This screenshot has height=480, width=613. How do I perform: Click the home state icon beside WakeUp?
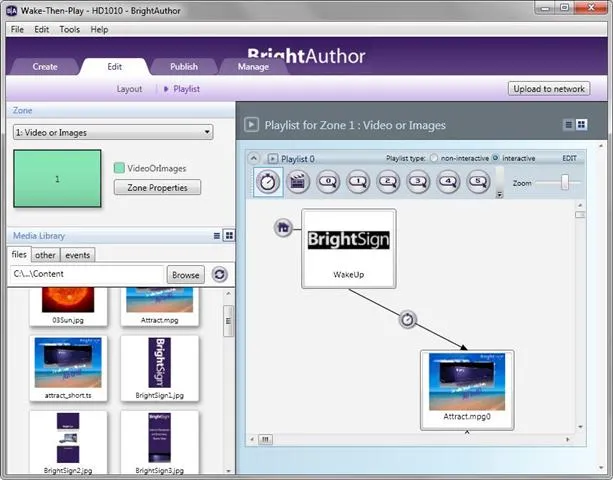[283, 228]
